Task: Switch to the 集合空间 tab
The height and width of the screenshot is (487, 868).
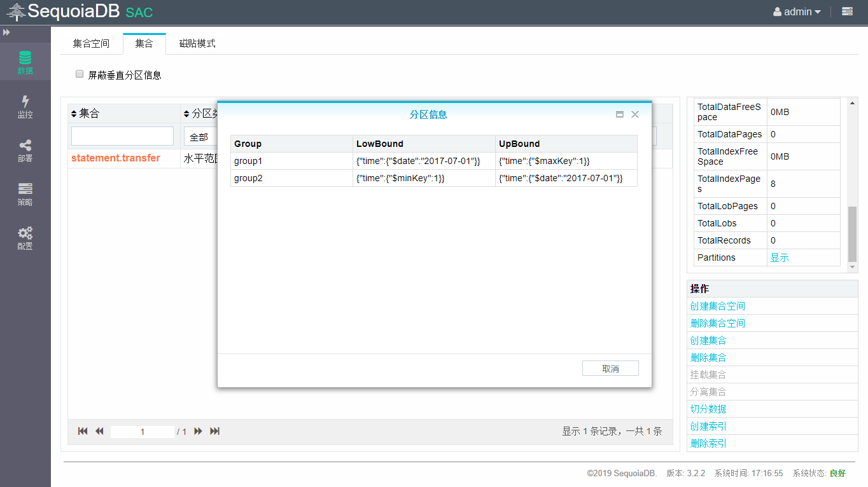Action: pyautogui.click(x=91, y=43)
